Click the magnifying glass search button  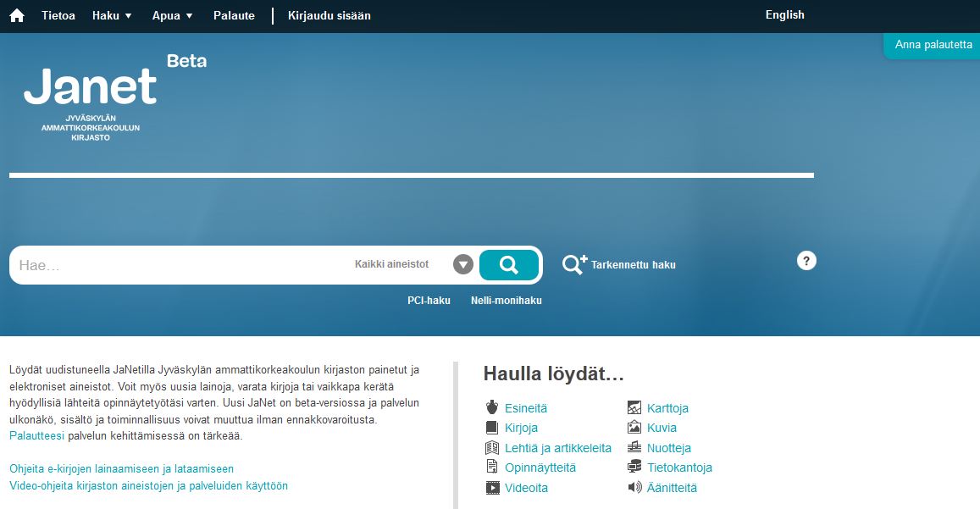(x=509, y=265)
